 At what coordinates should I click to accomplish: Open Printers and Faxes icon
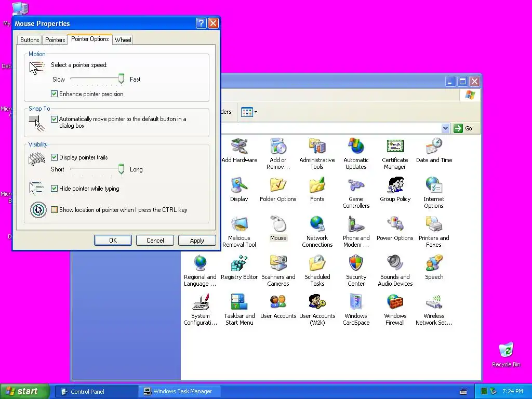coord(434,232)
